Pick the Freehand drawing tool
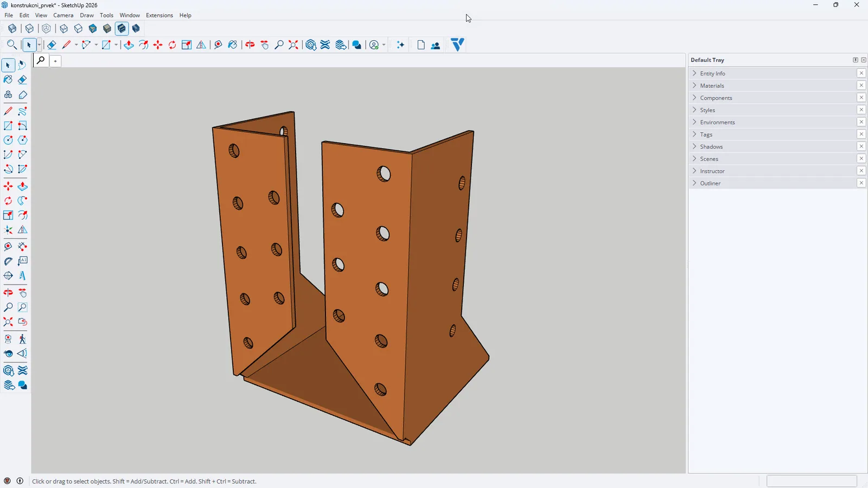868x488 pixels. point(22,111)
